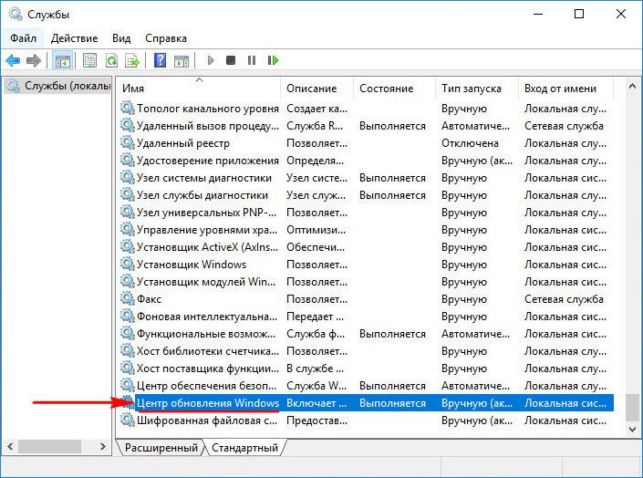Select Удаленный вызов процедур service
This screenshot has width=643, height=478.
(x=367, y=126)
